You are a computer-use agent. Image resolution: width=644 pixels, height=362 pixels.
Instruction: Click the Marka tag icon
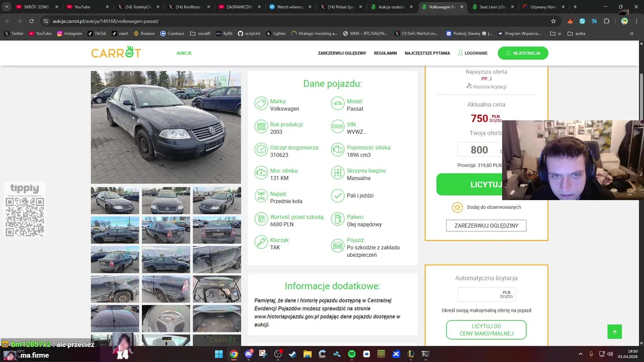coord(261,104)
